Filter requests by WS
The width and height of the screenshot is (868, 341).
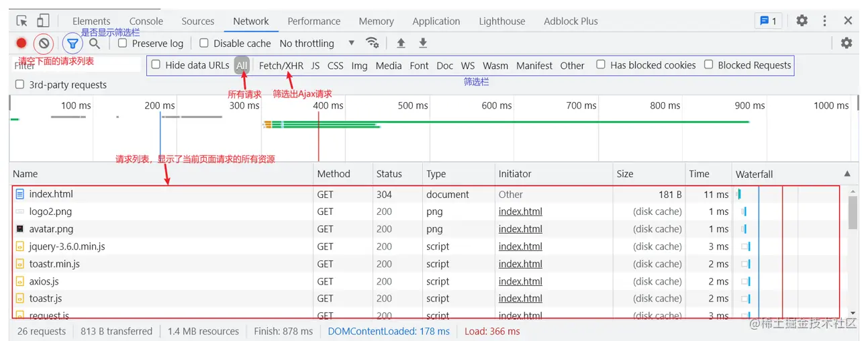[468, 65]
